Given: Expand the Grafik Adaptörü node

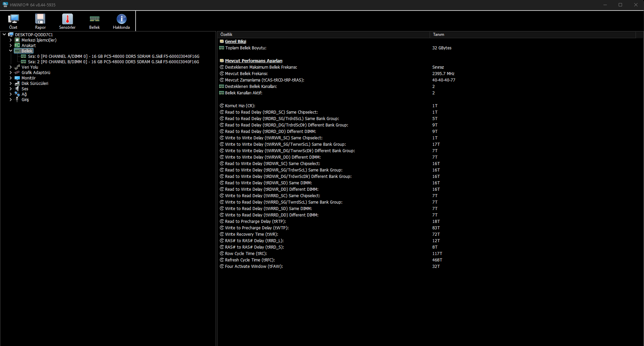Looking at the screenshot, I should 11,72.
